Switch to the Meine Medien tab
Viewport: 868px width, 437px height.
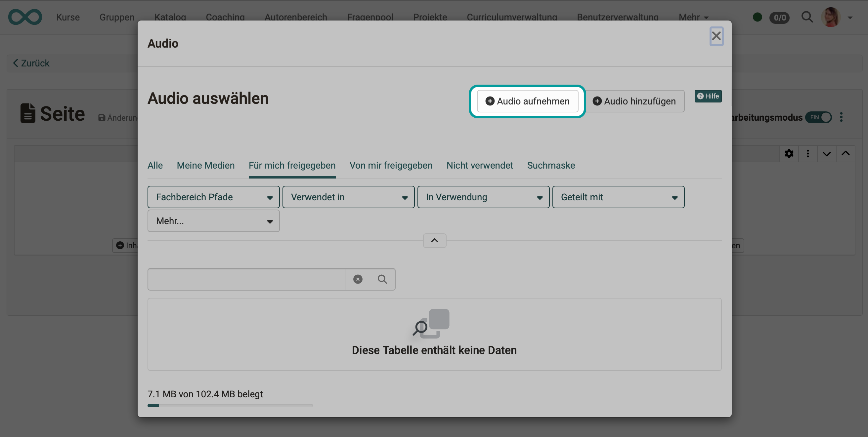[x=205, y=165]
